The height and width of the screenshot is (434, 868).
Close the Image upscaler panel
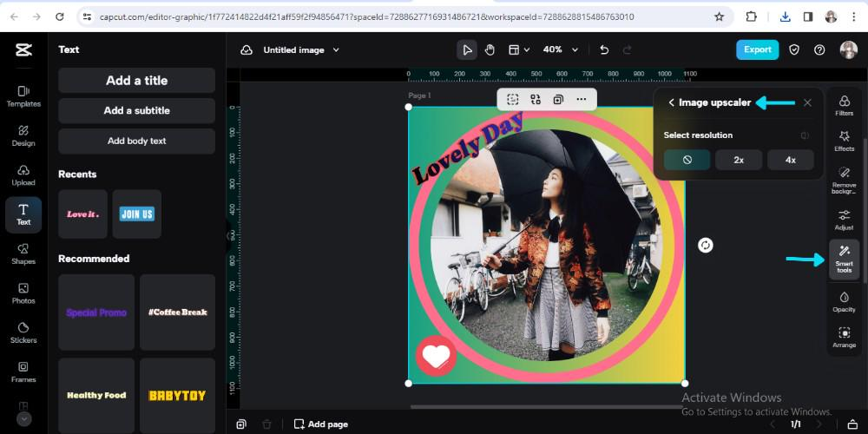807,102
